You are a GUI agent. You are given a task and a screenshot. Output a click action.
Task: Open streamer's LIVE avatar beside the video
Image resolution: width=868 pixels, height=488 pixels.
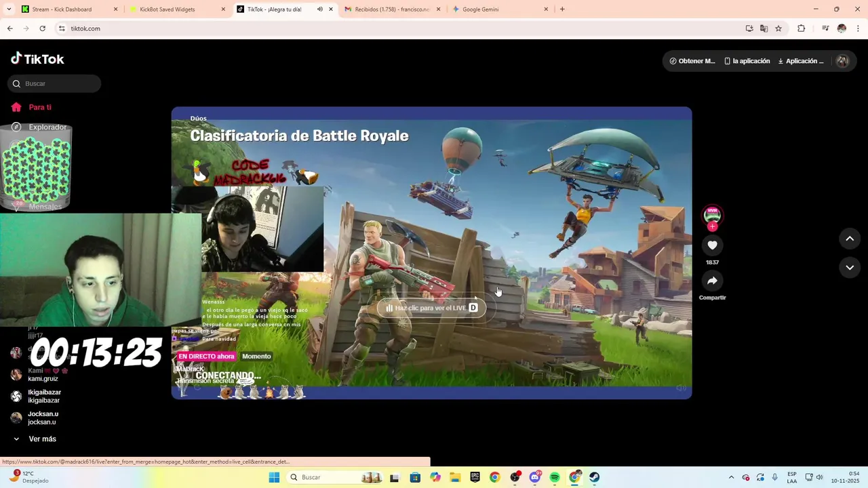click(712, 215)
